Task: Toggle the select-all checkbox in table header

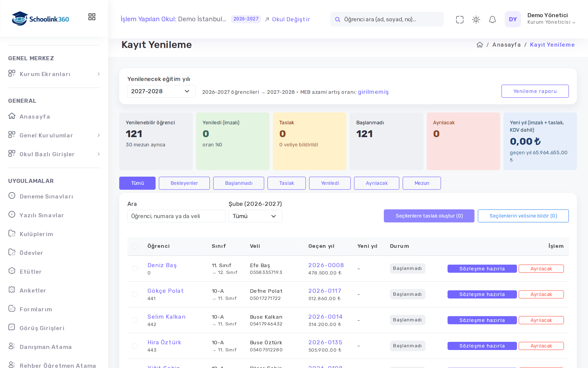Action: pyautogui.click(x=135, y=246)
